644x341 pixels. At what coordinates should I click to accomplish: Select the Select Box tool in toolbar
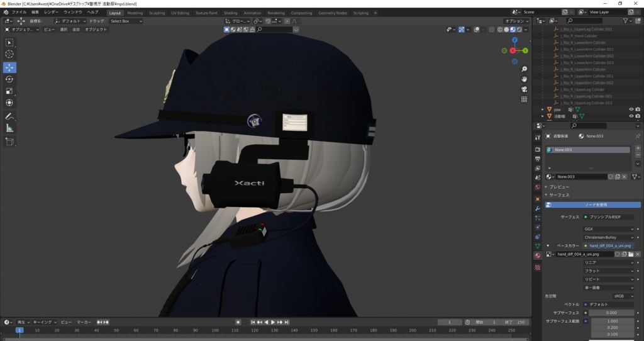tap(9, 43)
